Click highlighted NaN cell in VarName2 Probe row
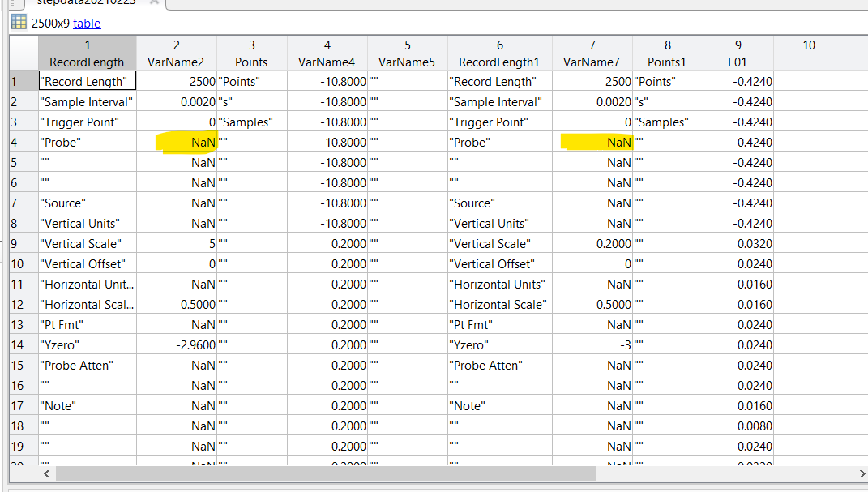Screen dimensions: 868x492 (x=187, y=143)
